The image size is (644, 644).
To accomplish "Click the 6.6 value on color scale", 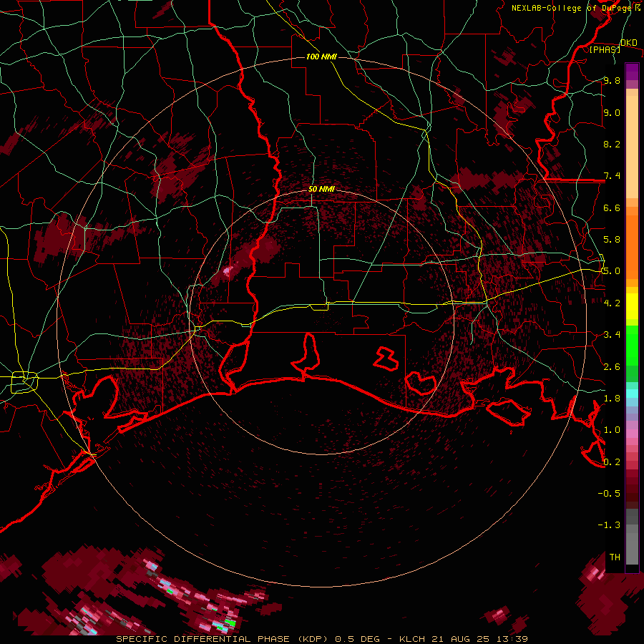I will [612, 208].
